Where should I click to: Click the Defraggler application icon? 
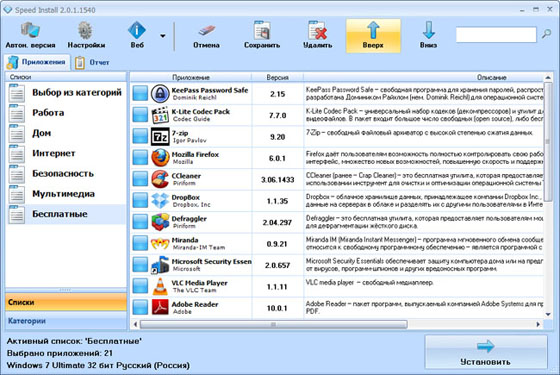click(160, 222)
